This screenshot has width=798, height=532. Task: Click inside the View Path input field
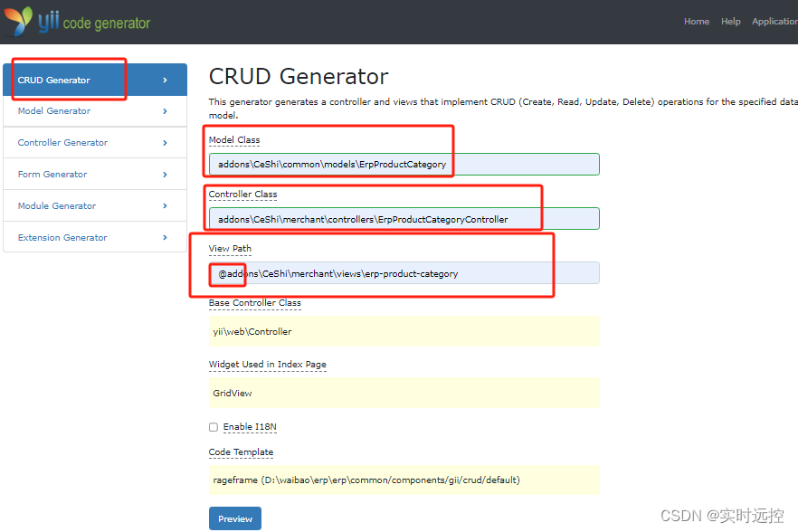pyautogui.click(x=404, y=272)
